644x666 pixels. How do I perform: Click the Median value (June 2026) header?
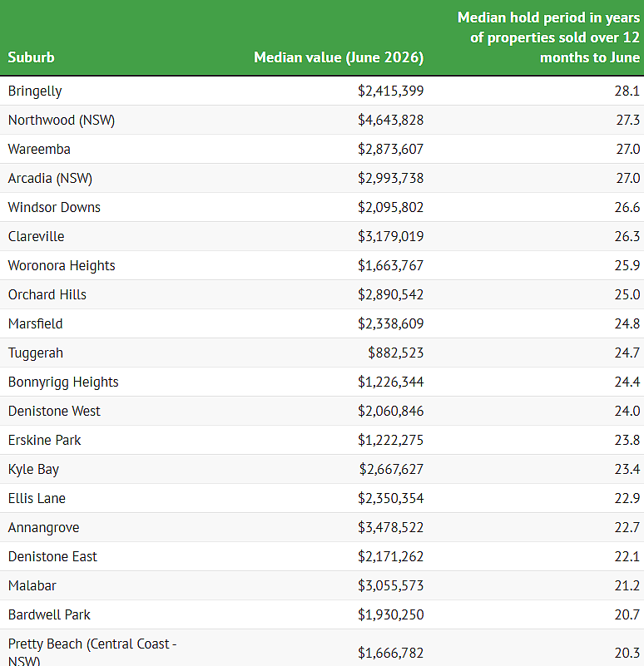click(x=339, y=57)
